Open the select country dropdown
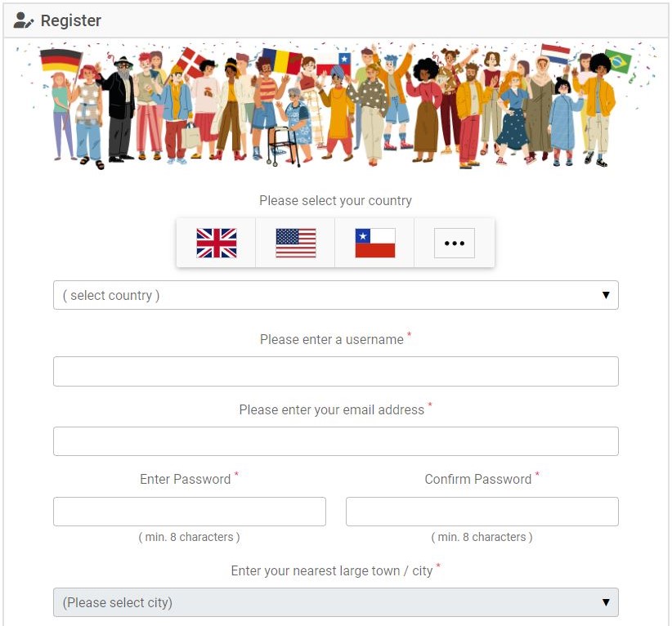672x626 pixels. pos(335,295)
